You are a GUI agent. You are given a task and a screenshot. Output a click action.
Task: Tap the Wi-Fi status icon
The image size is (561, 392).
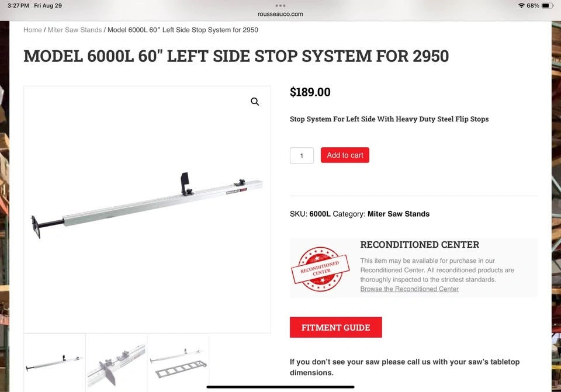tap(521, 6)
